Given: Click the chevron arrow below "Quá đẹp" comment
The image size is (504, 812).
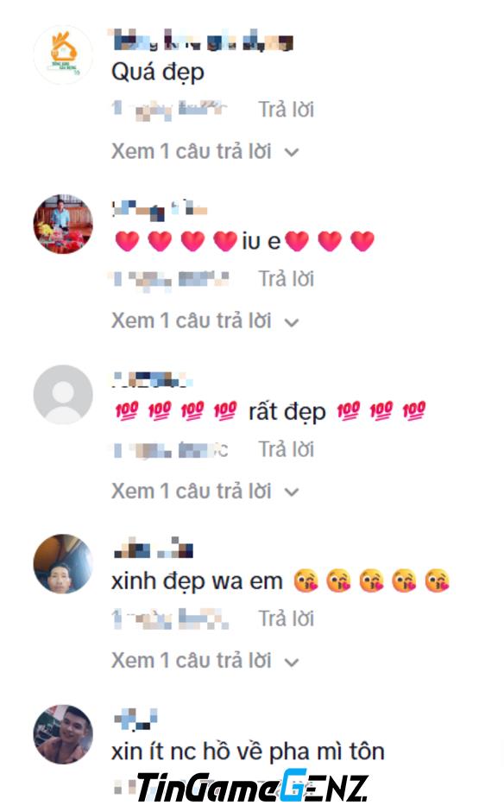Looking at the screenshot, I should coord(292,153).
